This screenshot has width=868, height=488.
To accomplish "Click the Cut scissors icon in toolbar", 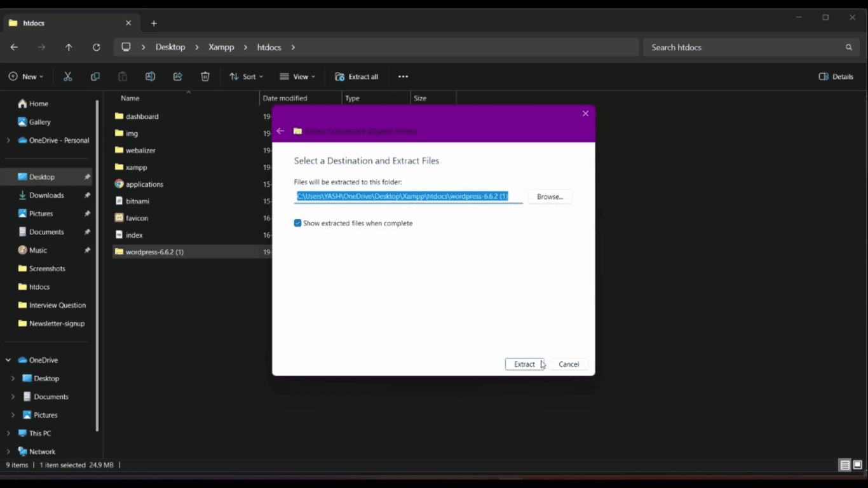I will click(x=68, y=76).
